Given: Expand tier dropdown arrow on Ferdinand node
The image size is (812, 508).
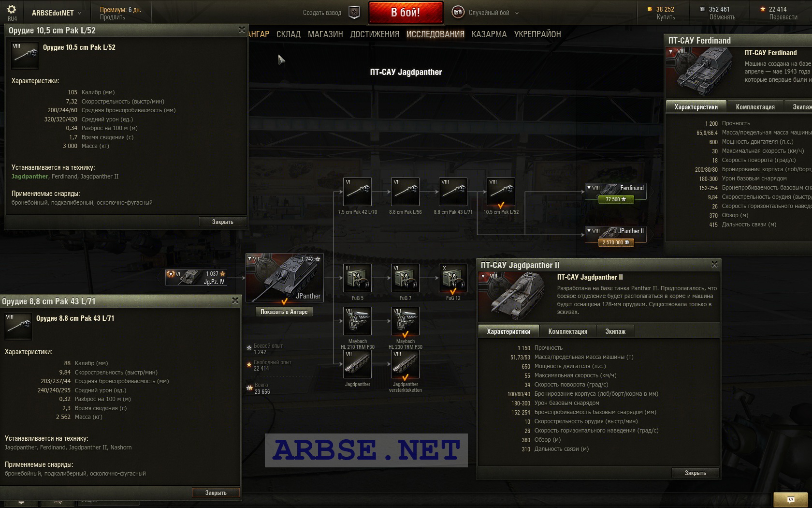Looking at the screenshot, I should click(x=589, y=188).
